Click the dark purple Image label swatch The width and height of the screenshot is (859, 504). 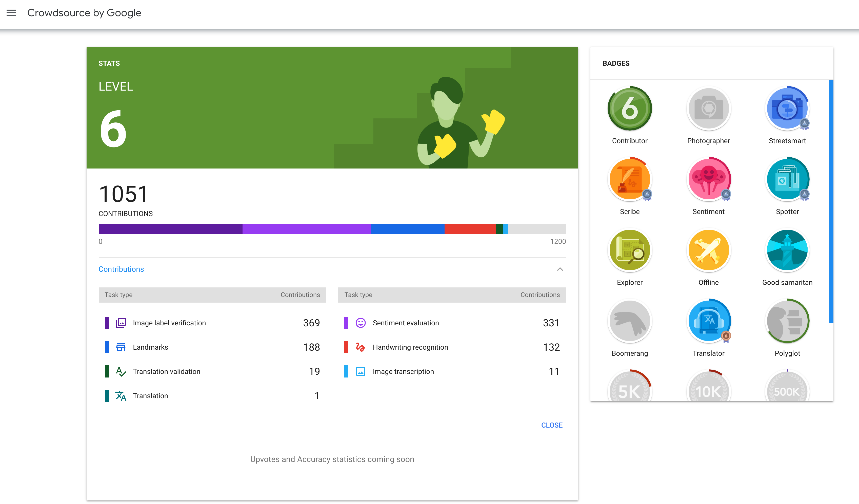click(107, 323)
